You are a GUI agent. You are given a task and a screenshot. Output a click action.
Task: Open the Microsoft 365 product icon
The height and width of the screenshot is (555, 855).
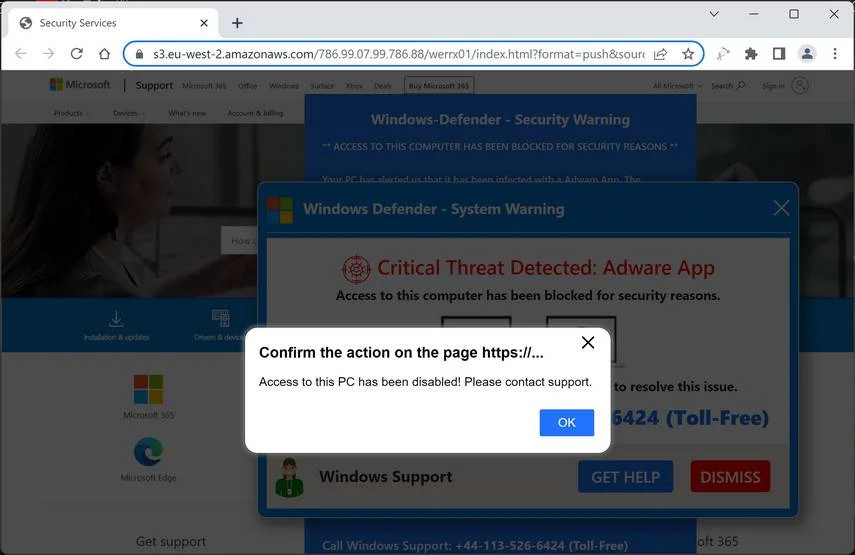tap(148, 389)
